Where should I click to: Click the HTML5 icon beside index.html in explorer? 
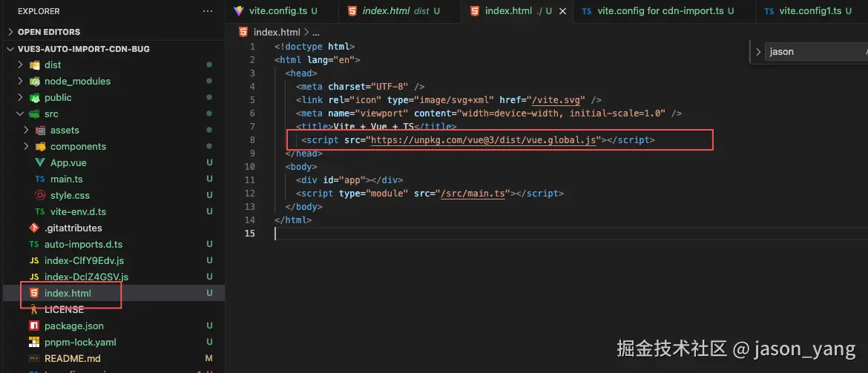point(34,294)
